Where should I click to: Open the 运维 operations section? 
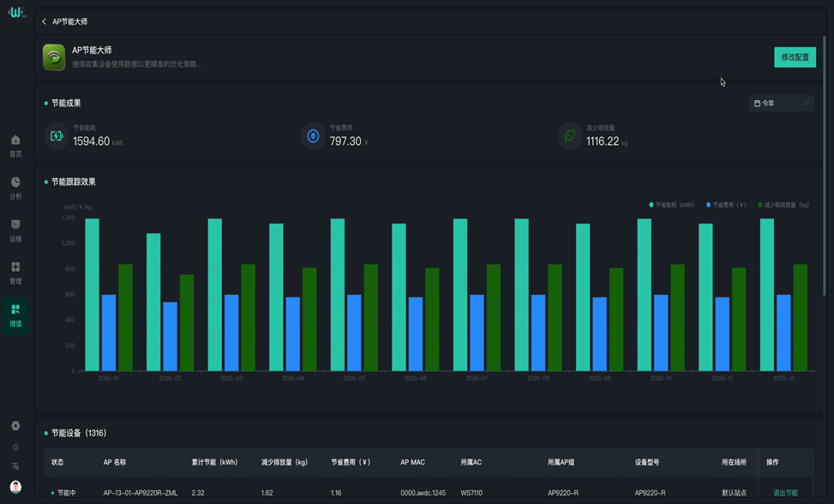pos(15,230)
